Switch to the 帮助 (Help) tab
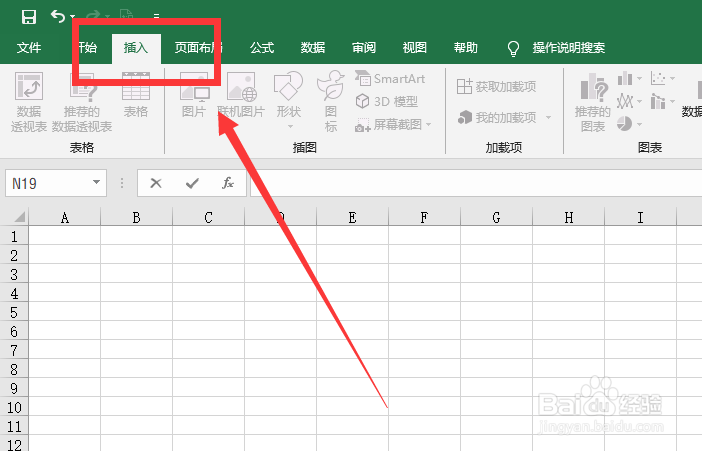 (466, 47)
